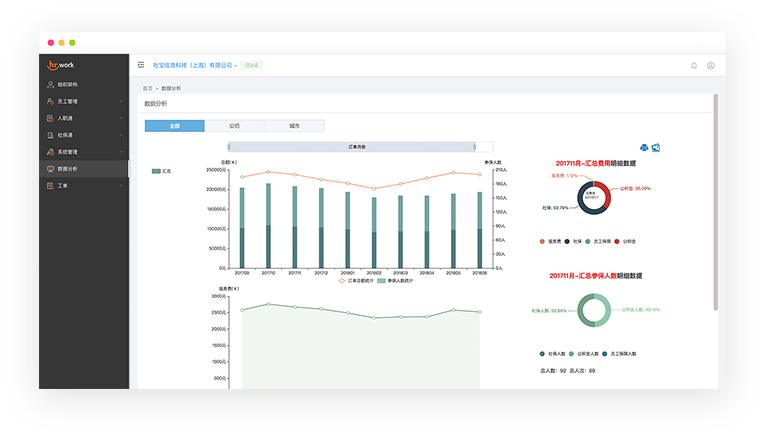The image size is (766, 436).
Task: Click the print chart icon
Action: tap(643, 148)
